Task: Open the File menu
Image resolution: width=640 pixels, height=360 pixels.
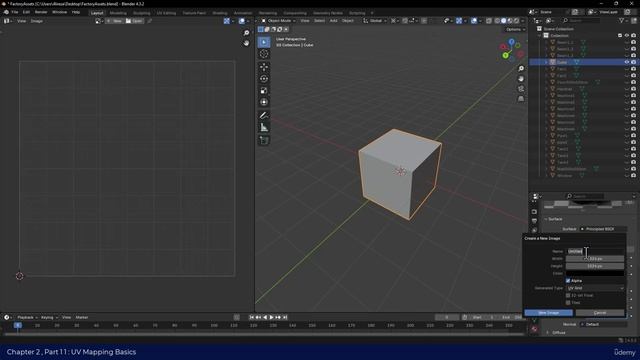Action: coord(15,12)
